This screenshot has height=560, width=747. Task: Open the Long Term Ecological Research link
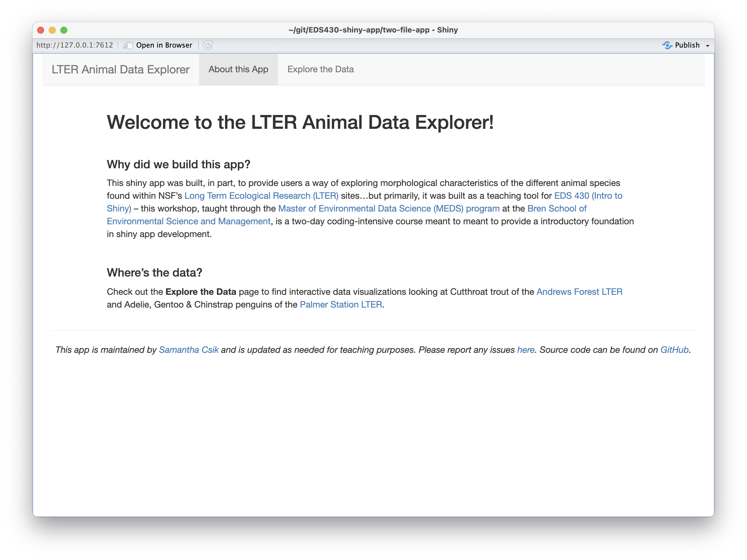tap(261, 196)
